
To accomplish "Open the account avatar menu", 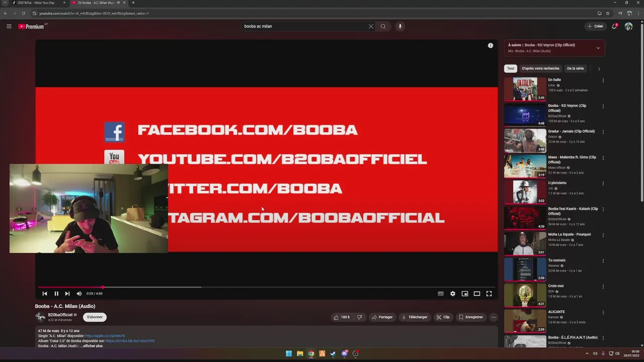I will click(x=628, y=26).
